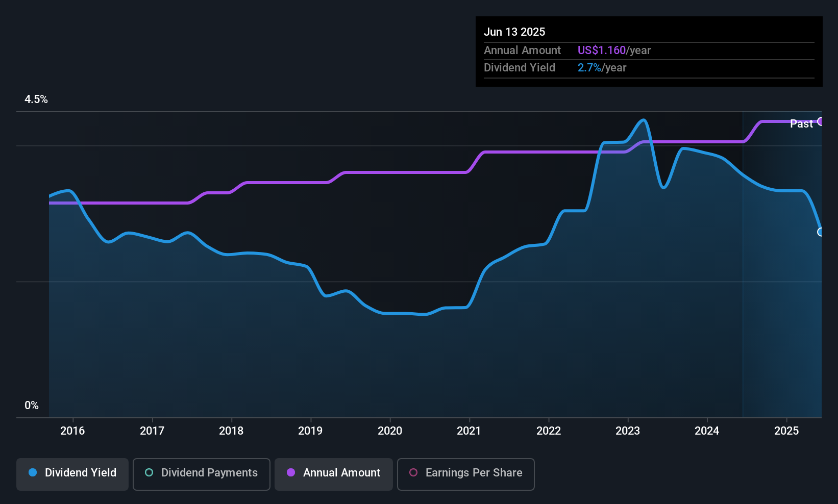Toggle the Annual Amount series
The width and height of the screenshot is (838, 504).
(334, 474)
